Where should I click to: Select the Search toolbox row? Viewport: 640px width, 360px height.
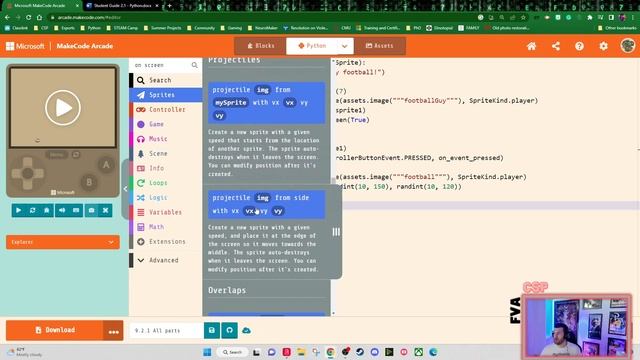165,80
